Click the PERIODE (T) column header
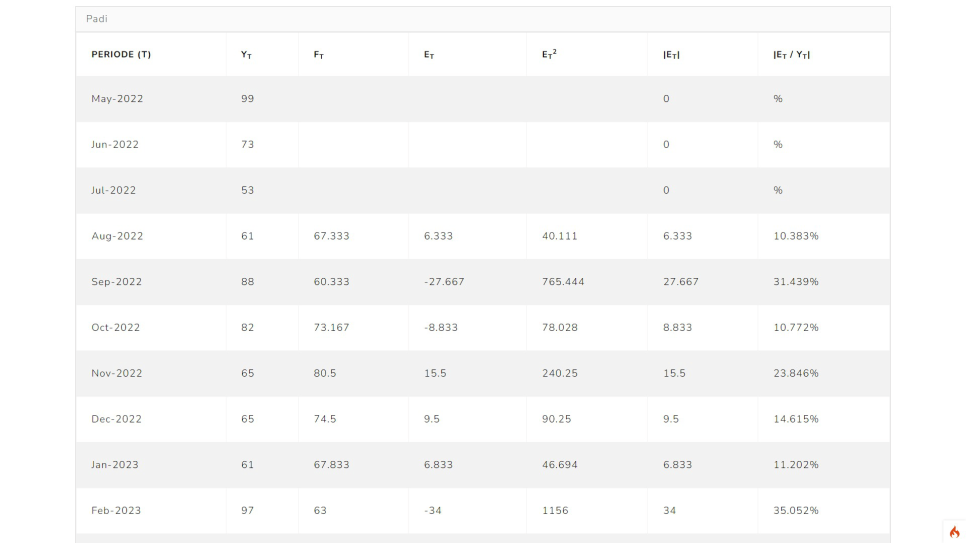 pos(121,54)
